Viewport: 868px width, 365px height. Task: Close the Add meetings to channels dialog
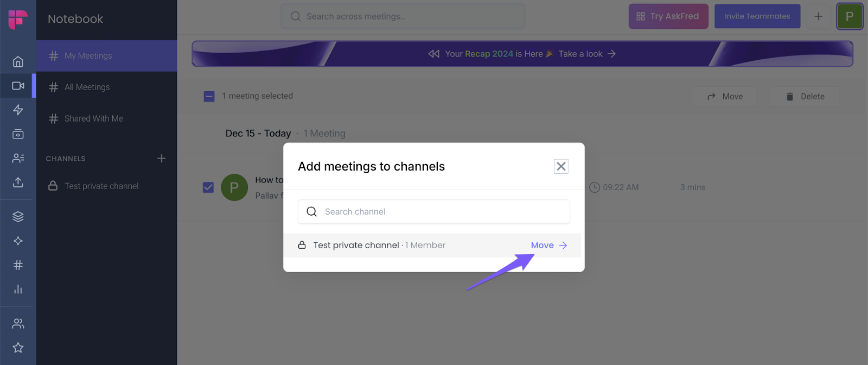(561, 167)
